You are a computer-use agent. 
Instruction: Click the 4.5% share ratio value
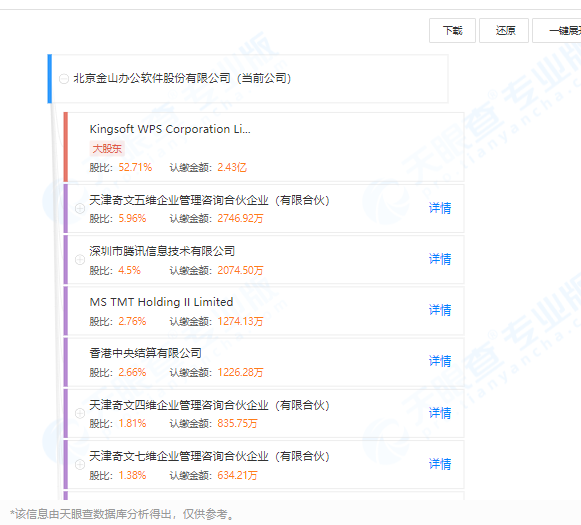[129, 270]
